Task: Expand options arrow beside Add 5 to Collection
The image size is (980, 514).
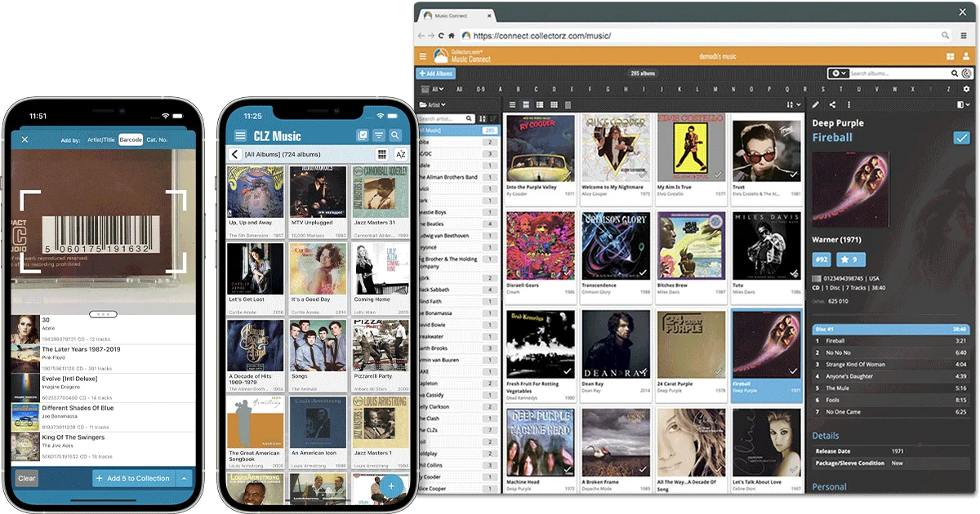Action: coord(185,478)
